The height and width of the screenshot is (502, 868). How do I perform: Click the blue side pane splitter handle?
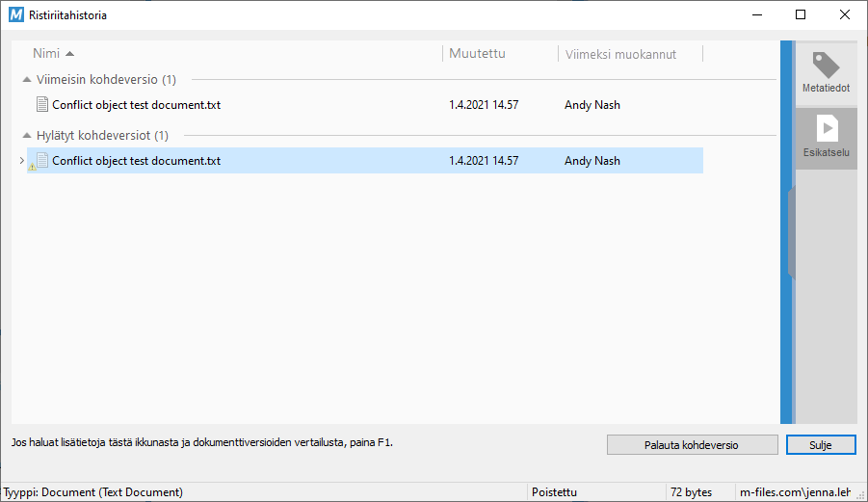click(x=786, y=231)
